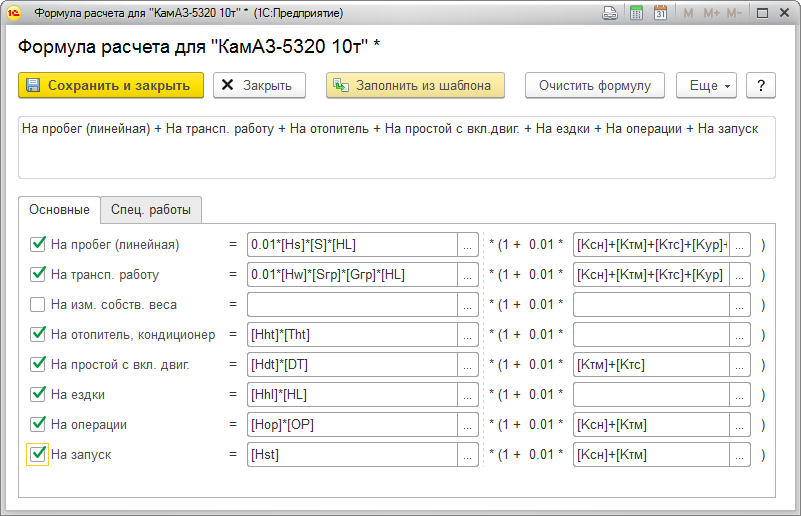Open selector for На пробег formula field
The image size is (801, 516).
tap(467, 244)
